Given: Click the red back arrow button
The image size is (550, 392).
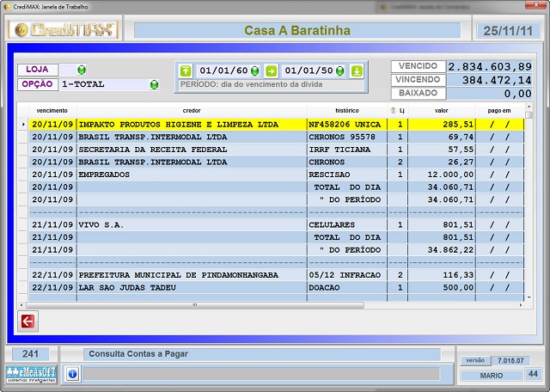Looking at the screenshot, I should point(27,322).
